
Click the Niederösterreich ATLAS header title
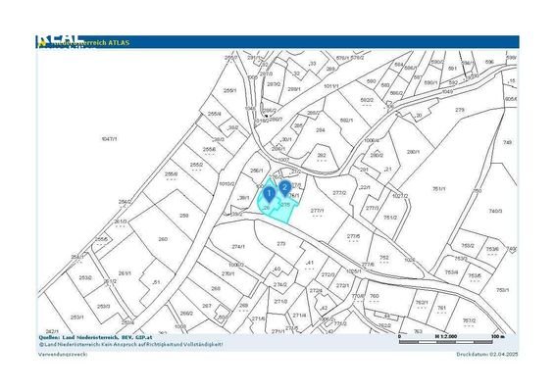click(85, 43)
